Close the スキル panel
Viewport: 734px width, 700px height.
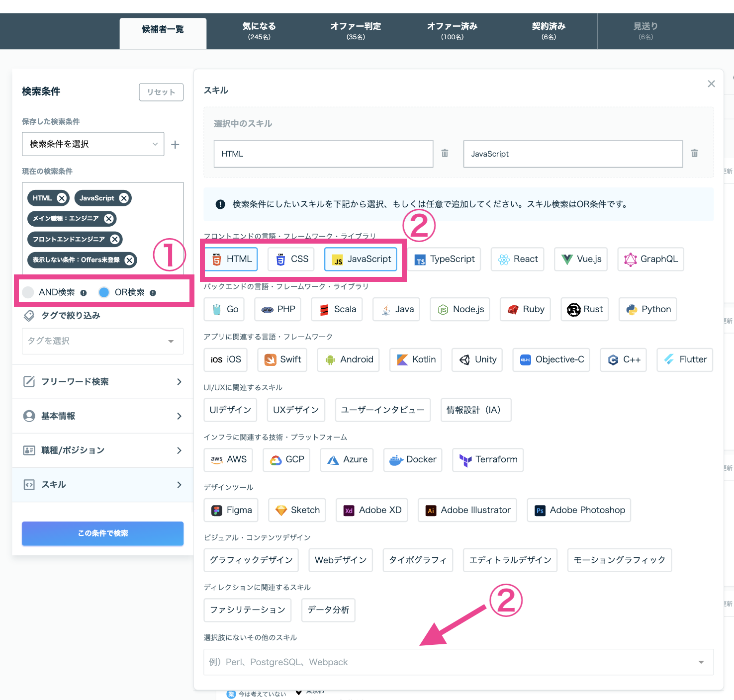(711, 84)
